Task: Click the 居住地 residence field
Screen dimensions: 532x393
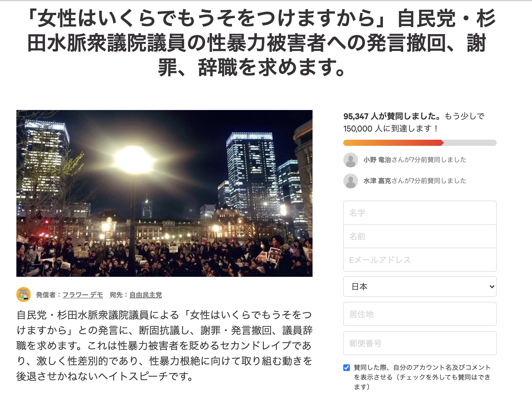Action: (x=420, y=314)
